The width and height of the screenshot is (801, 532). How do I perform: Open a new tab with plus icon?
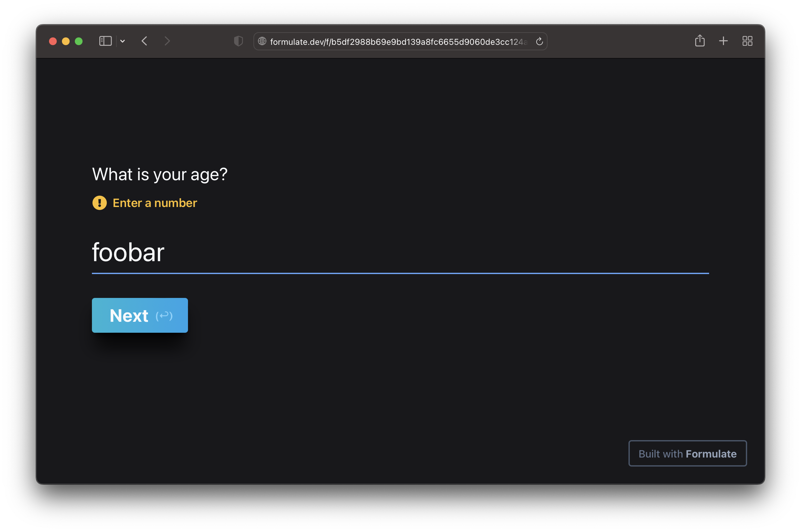tap(723, 41)
